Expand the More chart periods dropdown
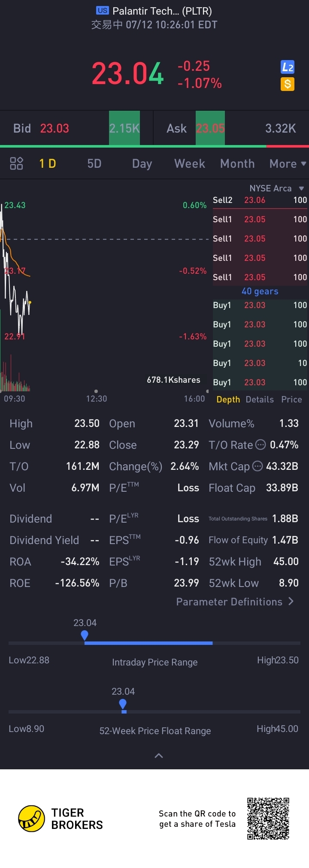The image size is (309, 868). 288,164
